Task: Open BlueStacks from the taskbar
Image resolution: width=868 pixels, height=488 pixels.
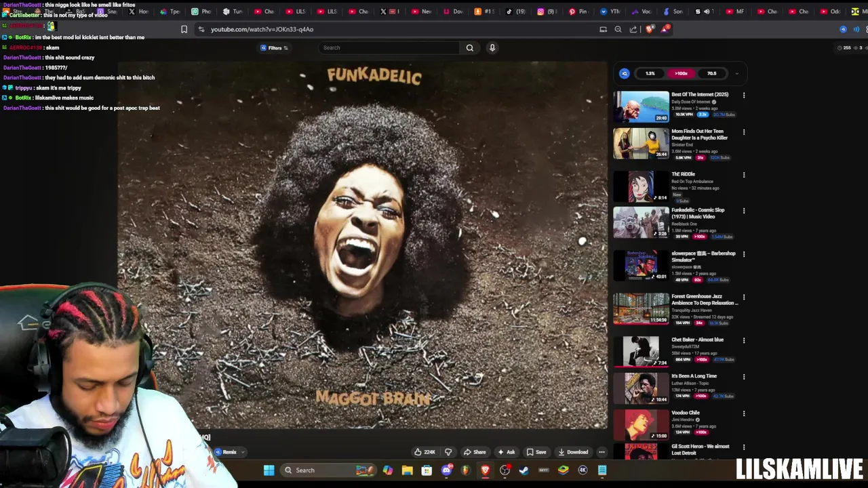Action: (x=564, y=470)
